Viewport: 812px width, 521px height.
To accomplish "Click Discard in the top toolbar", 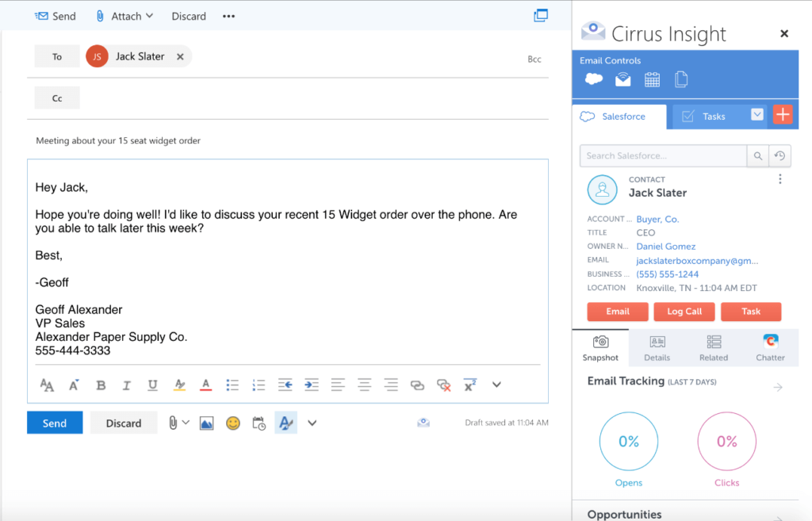I will [x=189, y=16].
